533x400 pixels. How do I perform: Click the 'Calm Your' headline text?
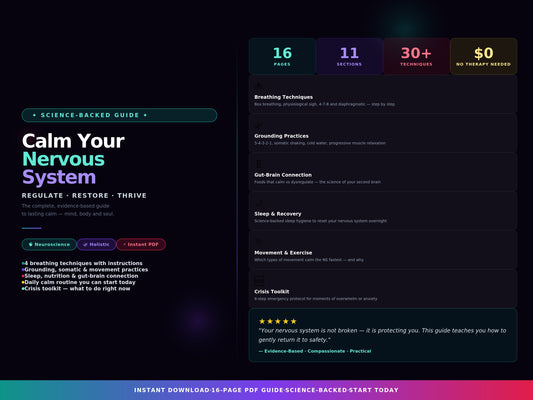click(x=73, y=141)
